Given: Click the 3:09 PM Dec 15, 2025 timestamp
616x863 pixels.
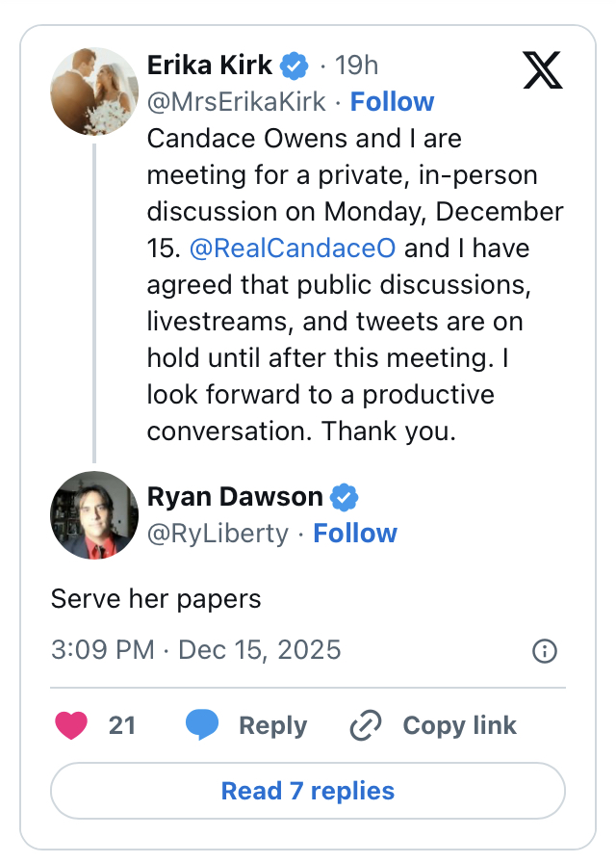Looking at the screenshot, I should point(195,649).
